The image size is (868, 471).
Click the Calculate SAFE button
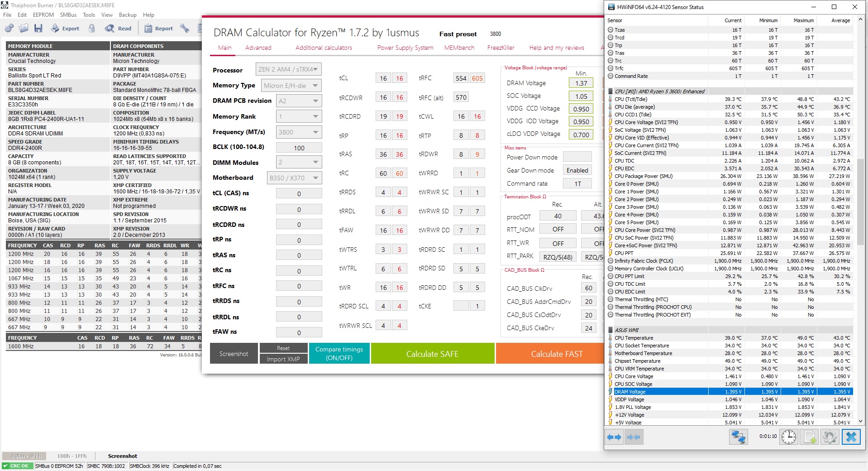tap(432, 354)
